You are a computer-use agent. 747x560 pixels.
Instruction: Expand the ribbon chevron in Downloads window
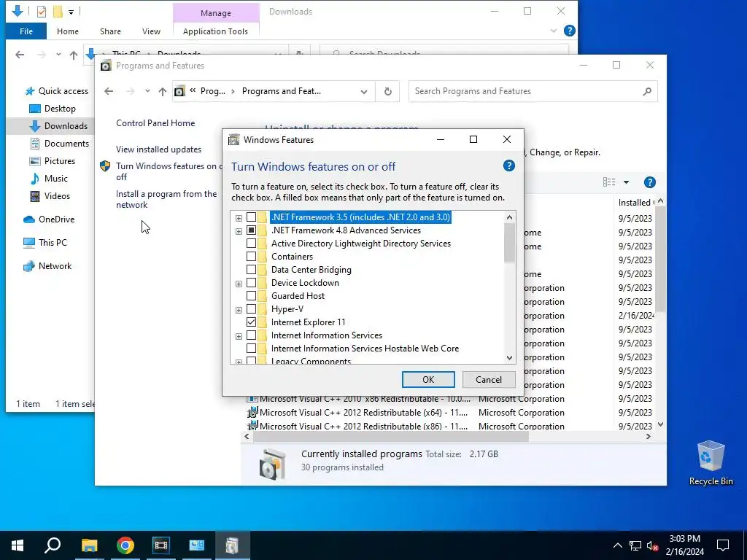[x=554, y=31]
